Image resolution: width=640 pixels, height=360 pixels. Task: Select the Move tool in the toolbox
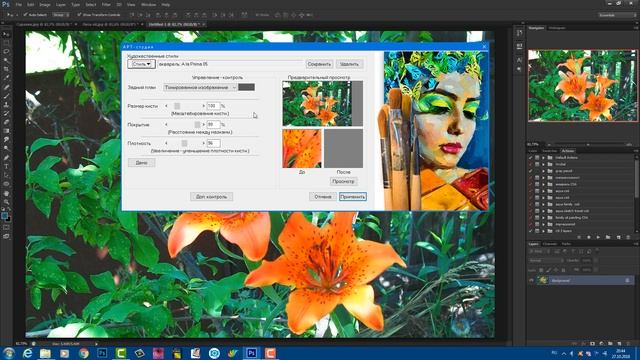pos(6,34)
